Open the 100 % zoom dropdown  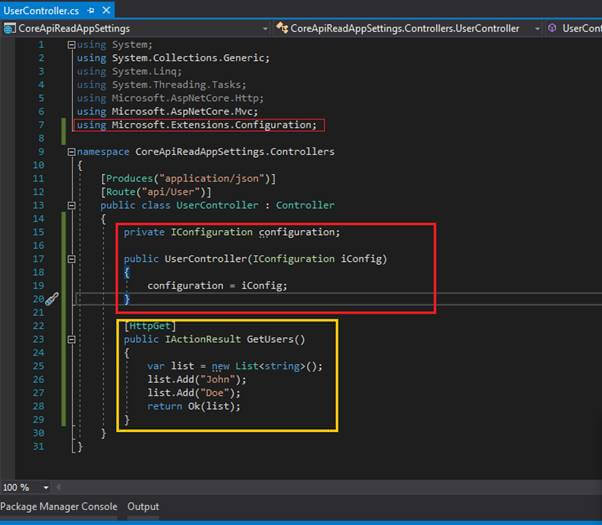pyautogui.click(x=46, y=488)
